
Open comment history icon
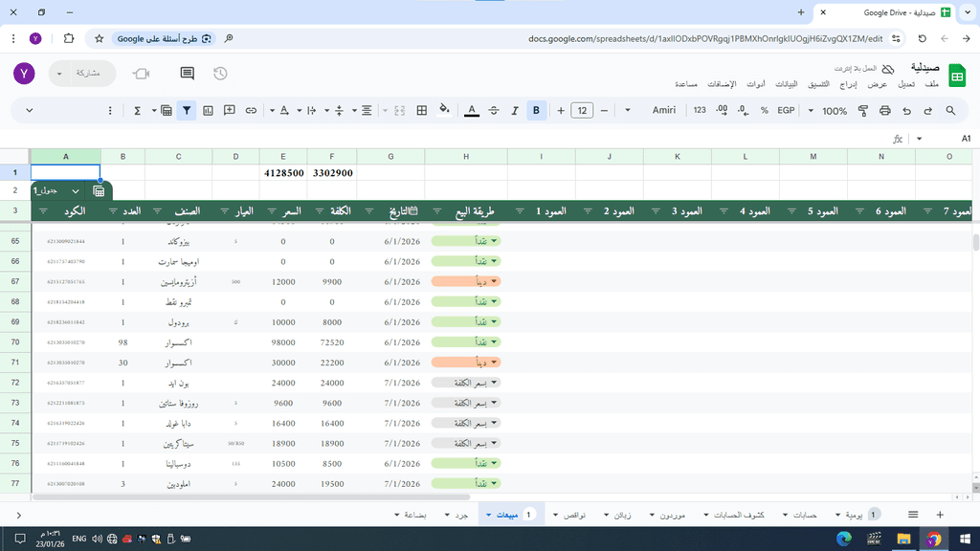point(188,74)
